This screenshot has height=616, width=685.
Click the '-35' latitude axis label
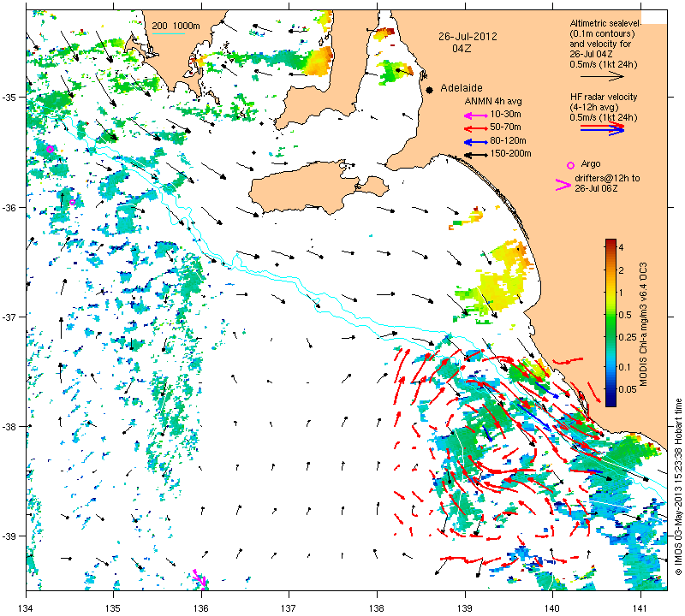pyautogui.click(x=9, y=97)
